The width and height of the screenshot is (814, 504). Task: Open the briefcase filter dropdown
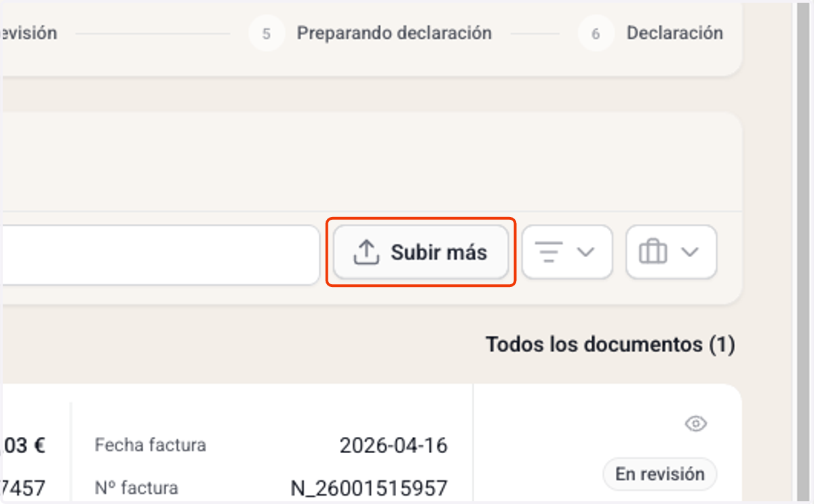(671, 252)
